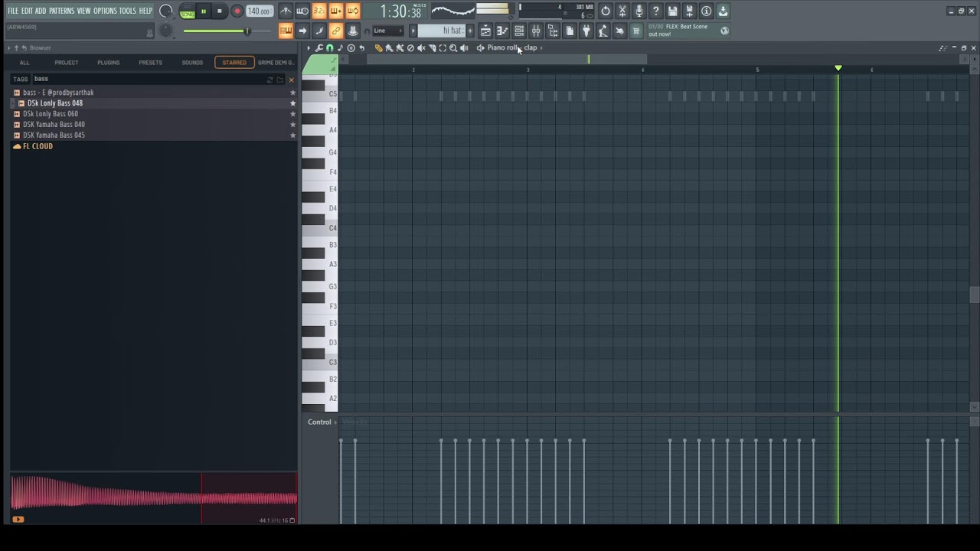
Task: Open piano roll stamp note icon
Action: click(341, 47)
